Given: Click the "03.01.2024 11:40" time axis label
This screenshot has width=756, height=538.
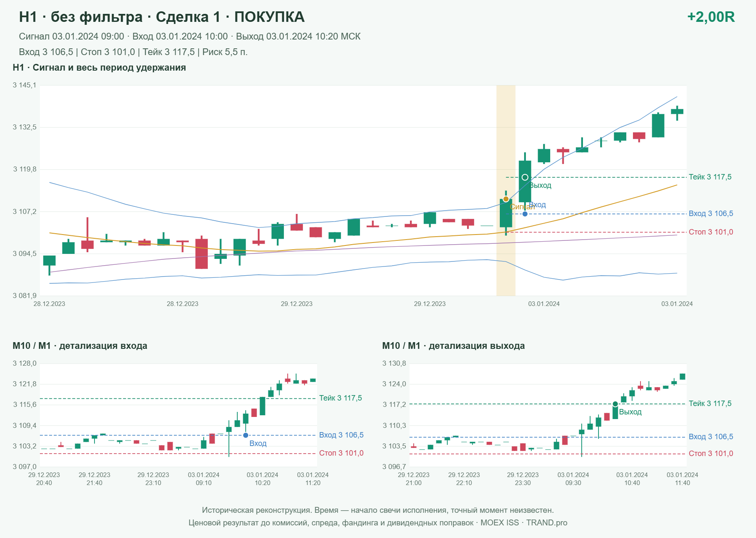Looking at the screenshot, I should click(x=682, y=479).
